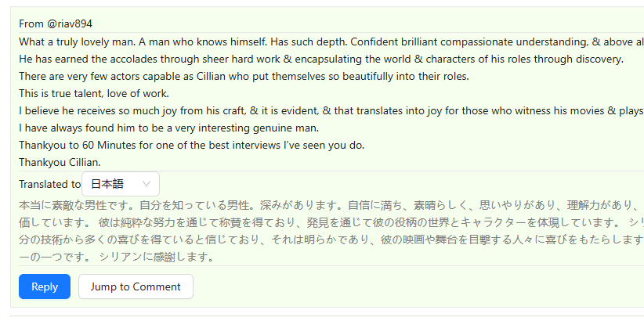Screen dimensions: 644x317
Task: Click the "Thankyou to 60 Minutes" line
Action: tap(191, 145)
